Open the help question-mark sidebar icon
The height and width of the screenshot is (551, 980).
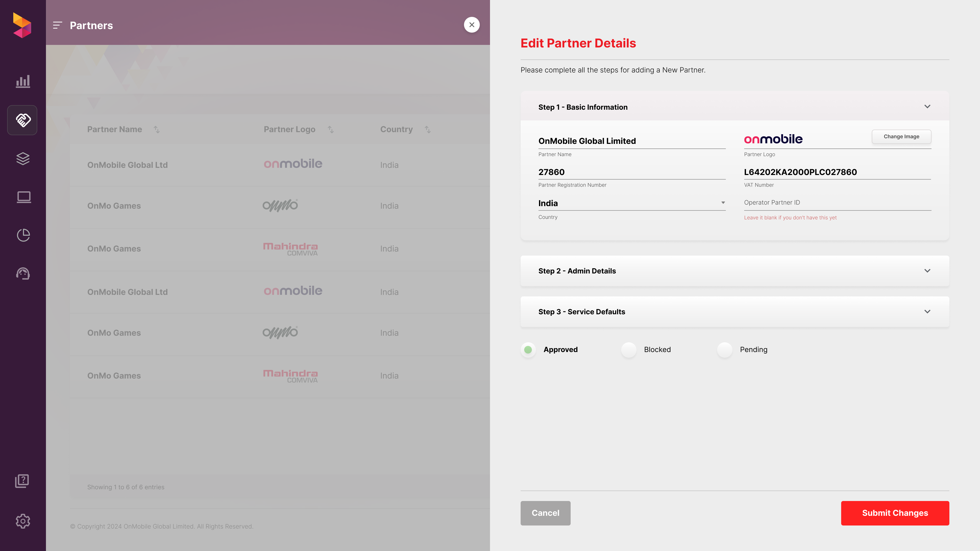[22, 481]
